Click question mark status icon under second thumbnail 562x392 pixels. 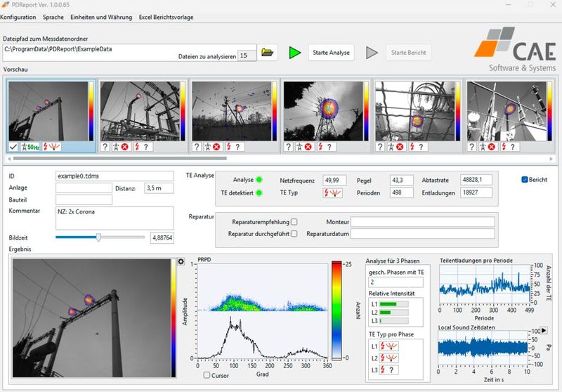click(105, 147)
